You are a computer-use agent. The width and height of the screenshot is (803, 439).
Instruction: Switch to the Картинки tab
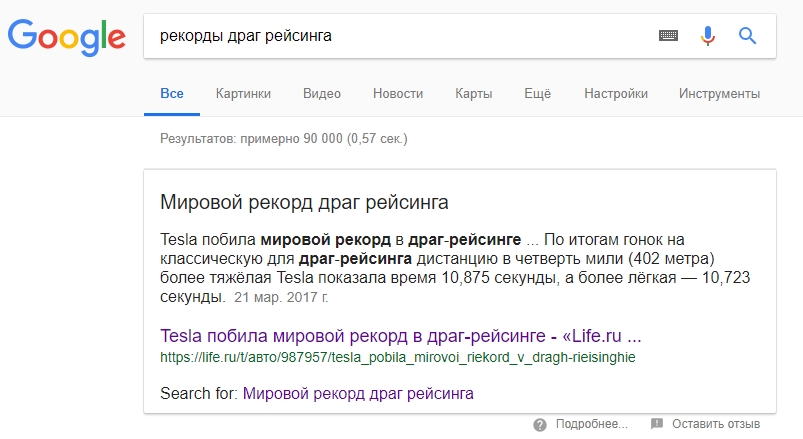point(243,94)
